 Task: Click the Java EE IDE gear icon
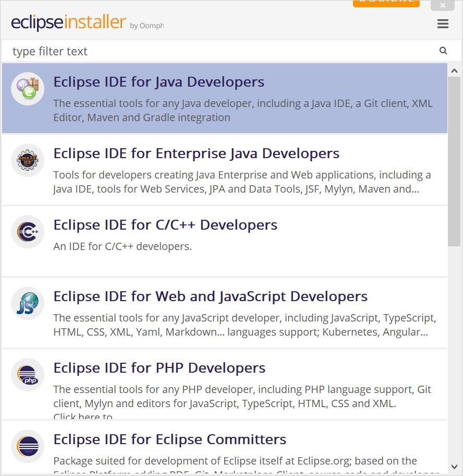click(x=28, y=160)
